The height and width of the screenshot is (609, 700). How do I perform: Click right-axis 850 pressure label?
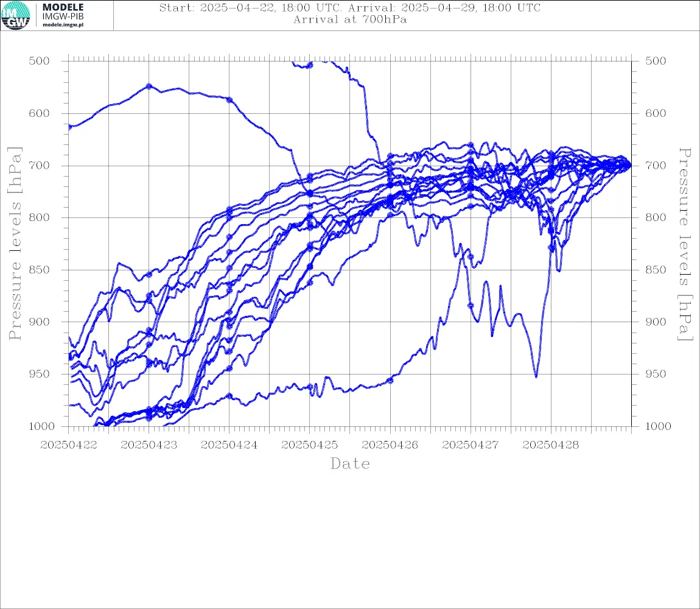coord(656,270)
